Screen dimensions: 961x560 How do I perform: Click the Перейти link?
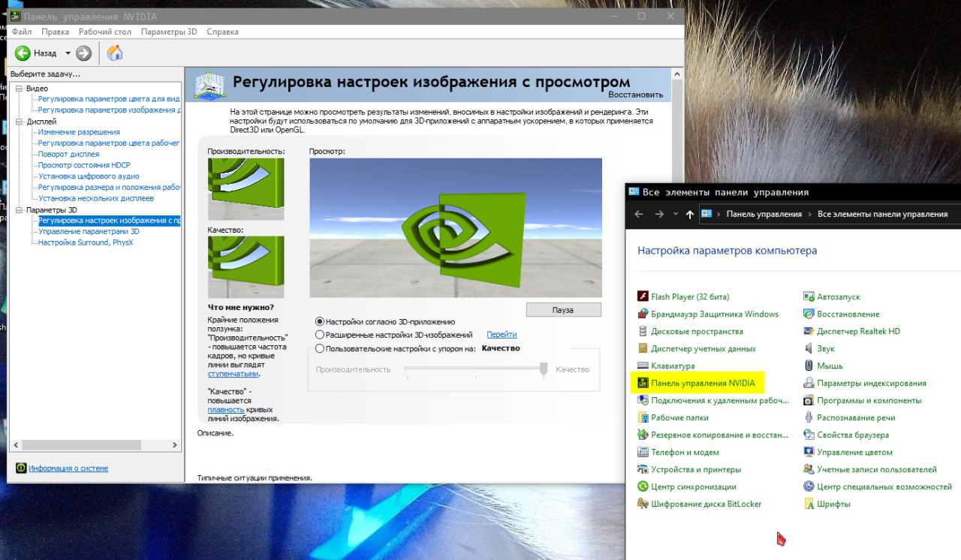coord(502,335)
